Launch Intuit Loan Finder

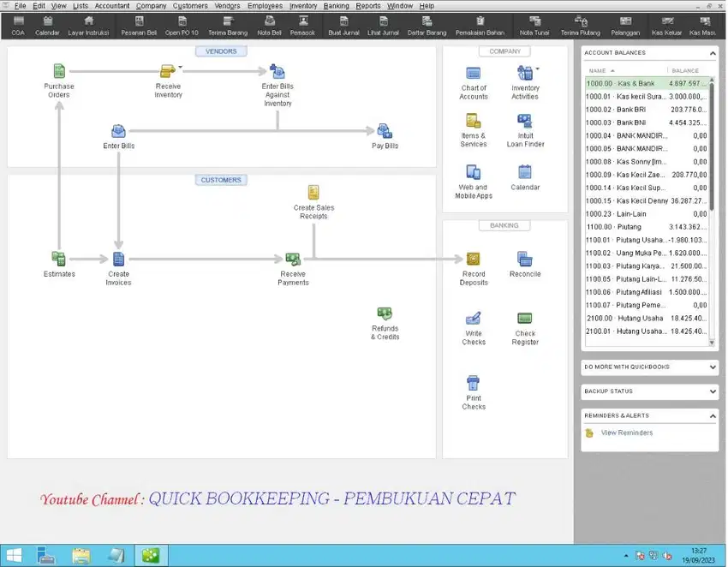[x=525, y=121]
